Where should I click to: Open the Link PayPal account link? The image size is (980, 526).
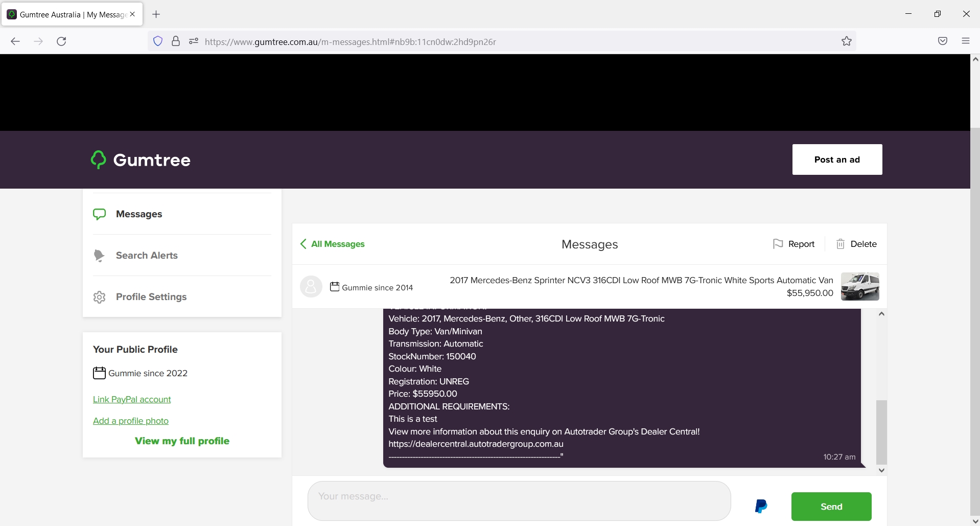pos(132,399)
